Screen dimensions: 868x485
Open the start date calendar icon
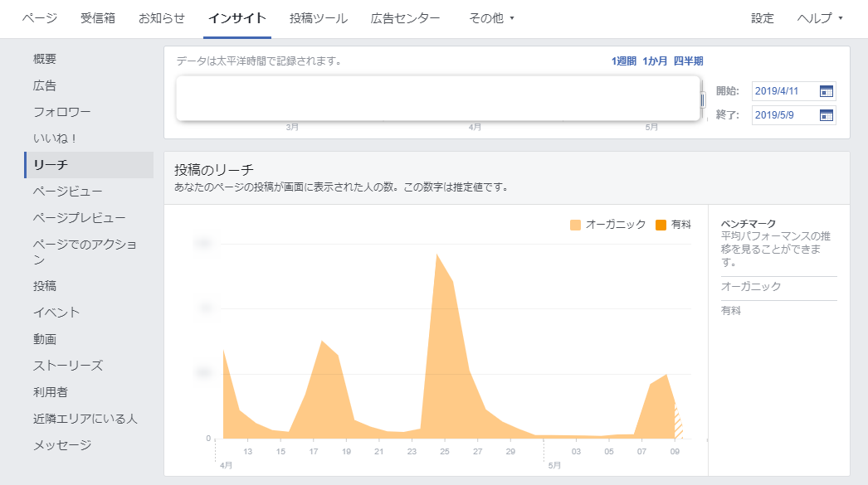(x=826, y=91)
